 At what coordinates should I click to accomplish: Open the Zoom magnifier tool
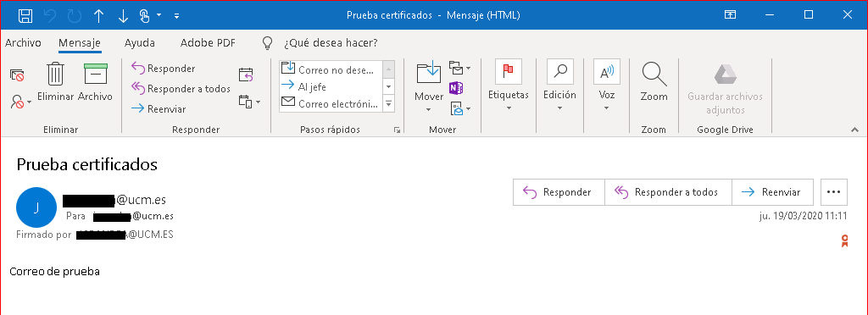(654, 81)
